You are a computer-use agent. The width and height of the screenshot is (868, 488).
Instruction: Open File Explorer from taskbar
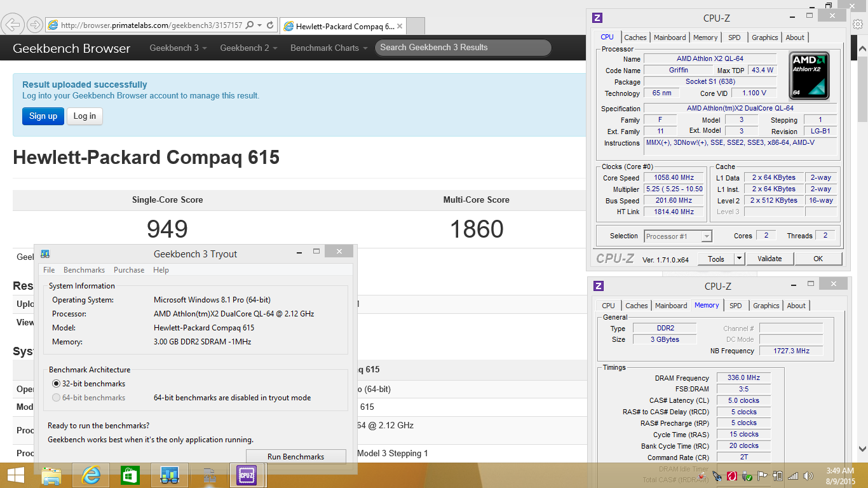(x=51, y=475)
